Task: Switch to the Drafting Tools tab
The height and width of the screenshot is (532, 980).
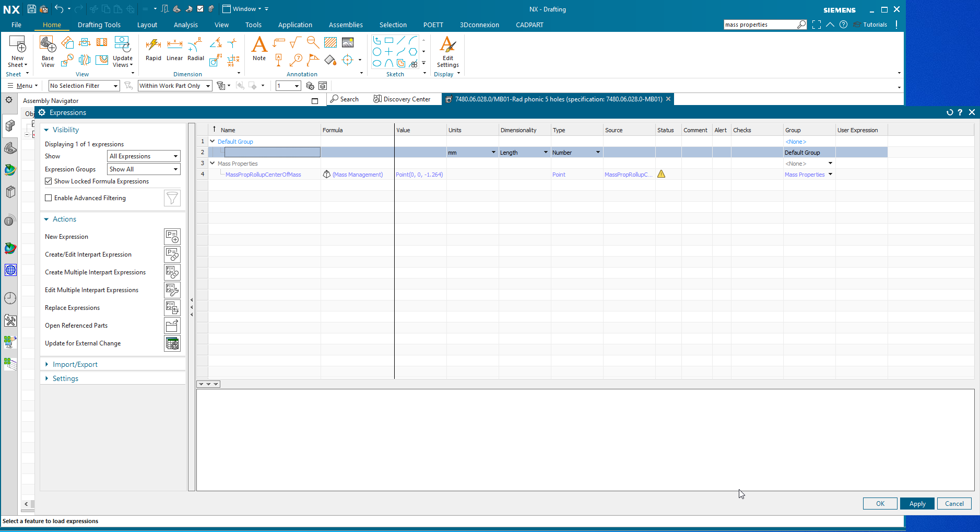Action: click(x=99, y=25)
